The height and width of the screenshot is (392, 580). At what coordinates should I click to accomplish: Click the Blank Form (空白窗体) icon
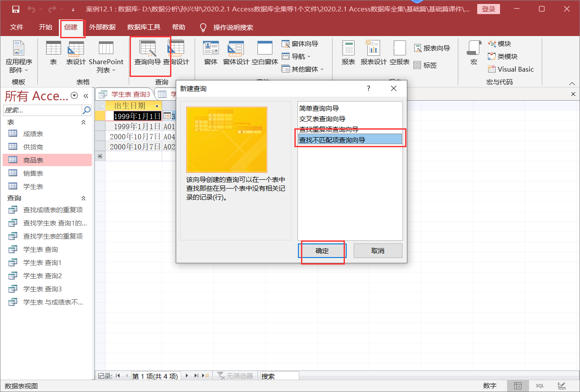[x=265, y=53]
